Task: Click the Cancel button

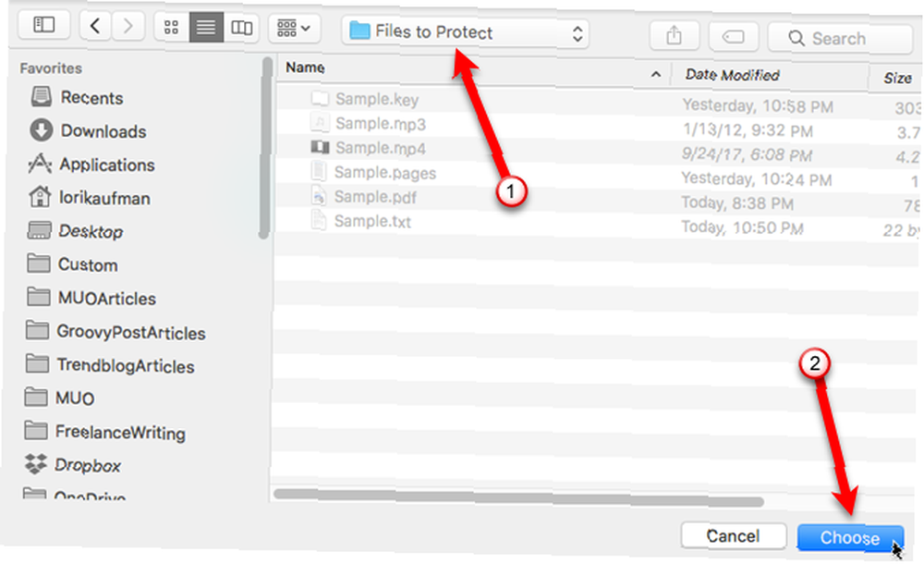Action: click(733, 535)
